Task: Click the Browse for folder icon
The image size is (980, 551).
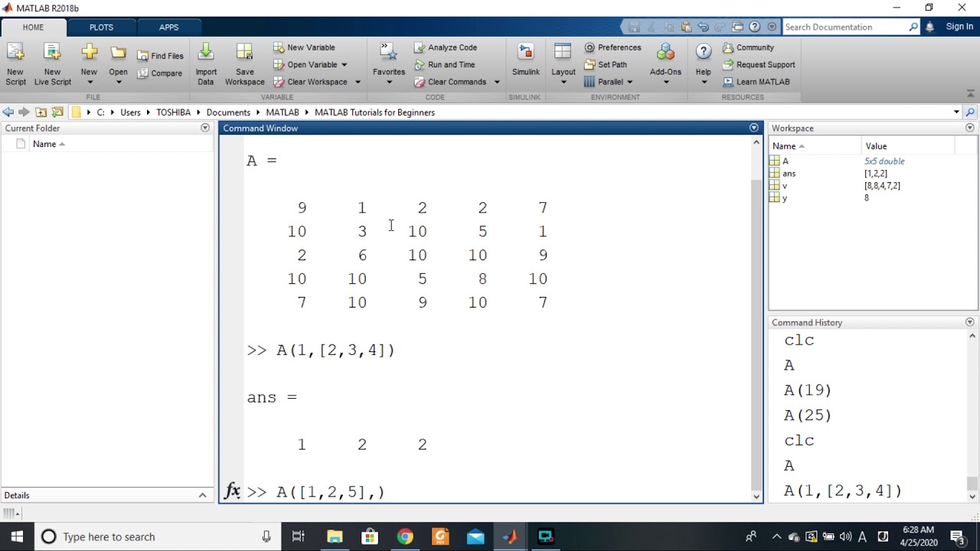Action: [57, 112]
